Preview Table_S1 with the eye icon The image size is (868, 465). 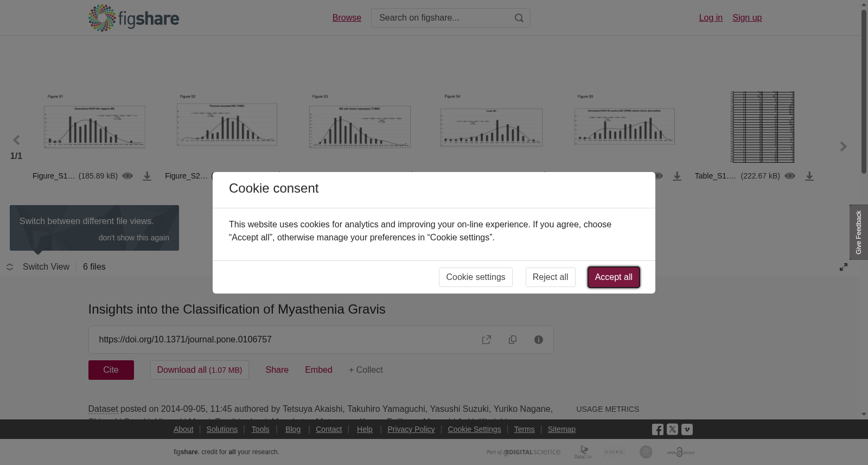pyautogui.click(x=790, y=176)
